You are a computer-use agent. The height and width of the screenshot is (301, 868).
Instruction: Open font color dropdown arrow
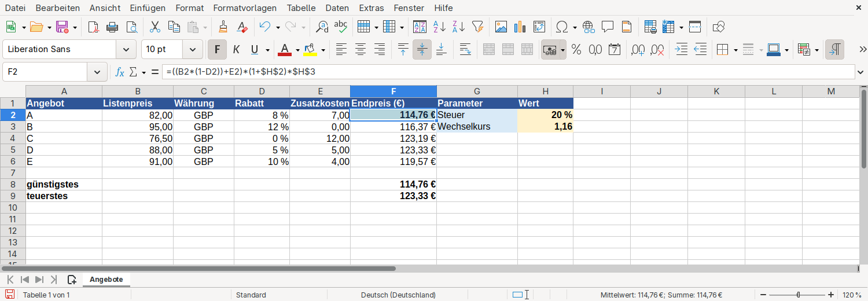click(x=297, y=50)
